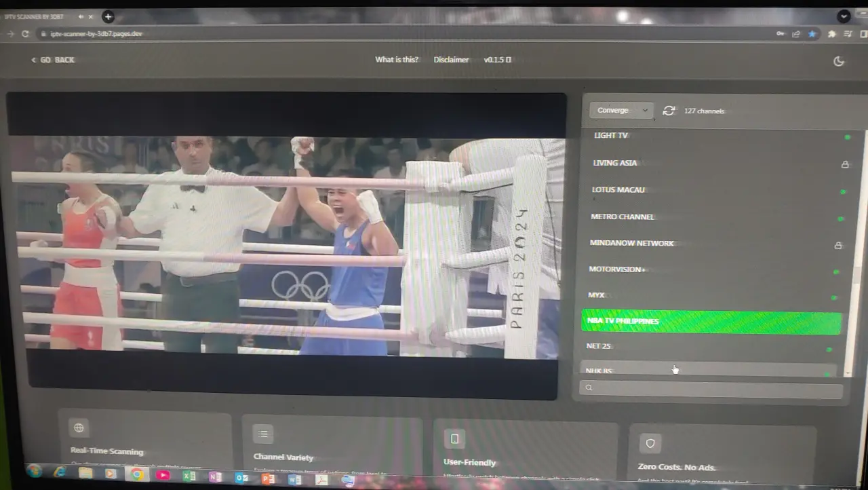The image size is (868, 490).
Task: Click the green status dot of LOTUS MACAU
Action: 843,192
